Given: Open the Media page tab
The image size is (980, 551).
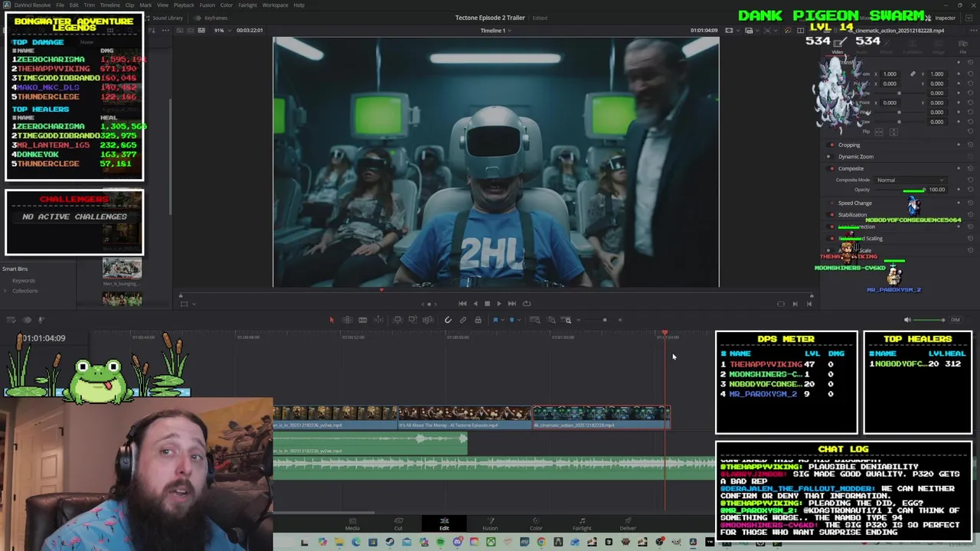Looking at the screenshot, I should tap(352, 524).
